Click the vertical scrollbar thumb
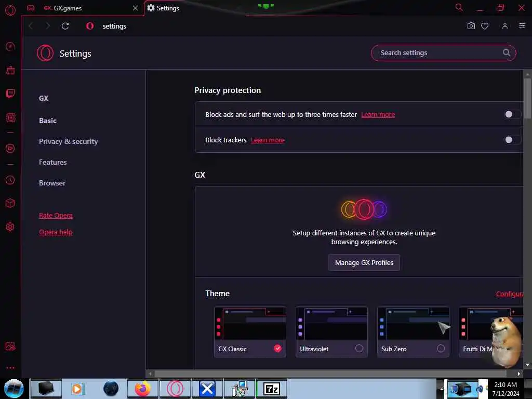Screen dimensions: 532x399 click(x=527, y=98)
